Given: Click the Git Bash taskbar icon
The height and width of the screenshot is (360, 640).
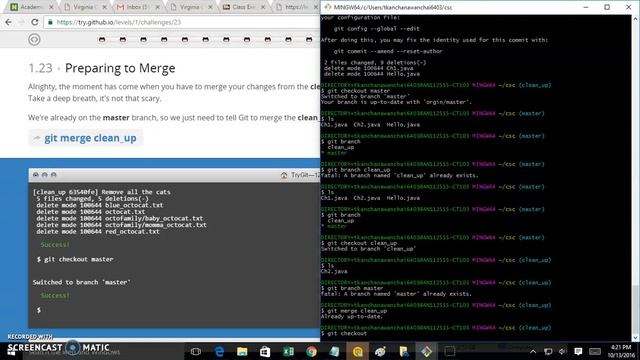Looking at the screenshot, I should (x=426, y=351).
